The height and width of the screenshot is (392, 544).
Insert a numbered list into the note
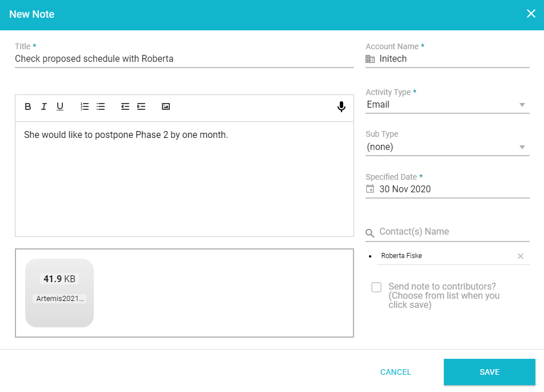click(x=84, y=106)
